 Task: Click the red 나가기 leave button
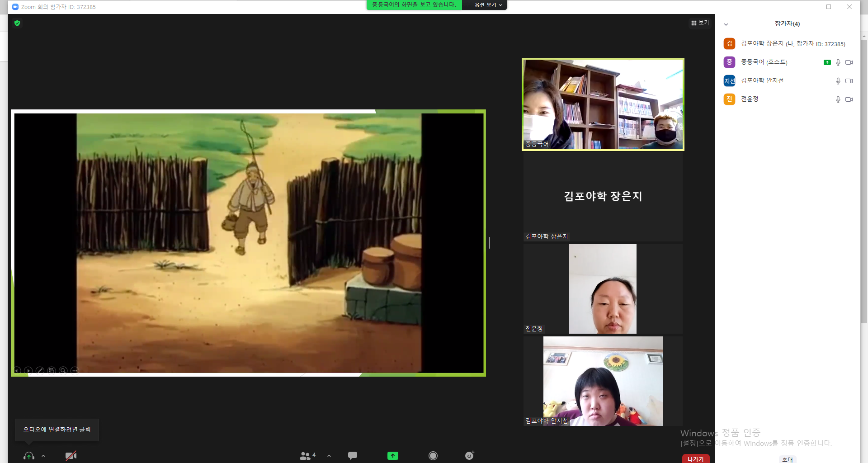tap(696, 459)
